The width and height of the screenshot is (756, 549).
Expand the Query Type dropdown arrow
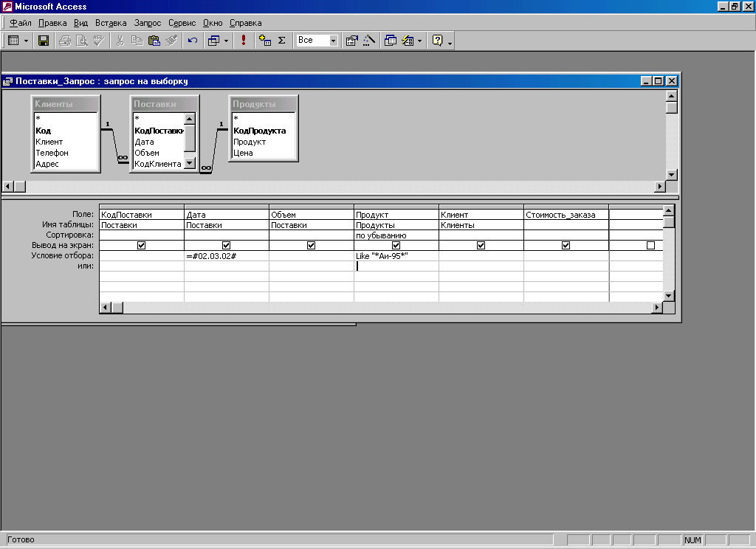[226, 41]
